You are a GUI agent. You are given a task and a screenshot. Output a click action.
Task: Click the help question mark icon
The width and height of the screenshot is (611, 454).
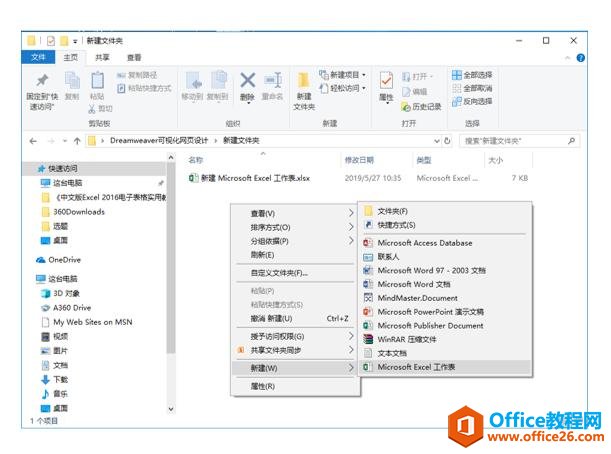coord(580,58)
